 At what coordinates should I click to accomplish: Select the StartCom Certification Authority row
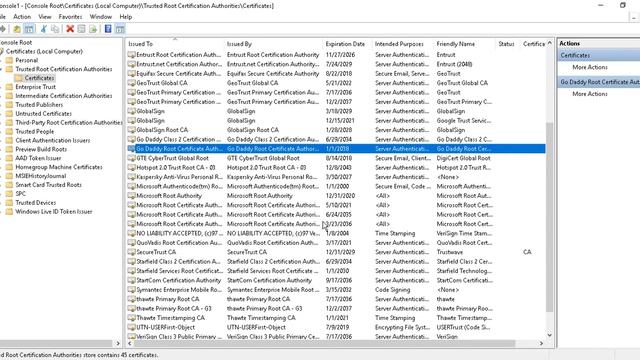(336, 280)
